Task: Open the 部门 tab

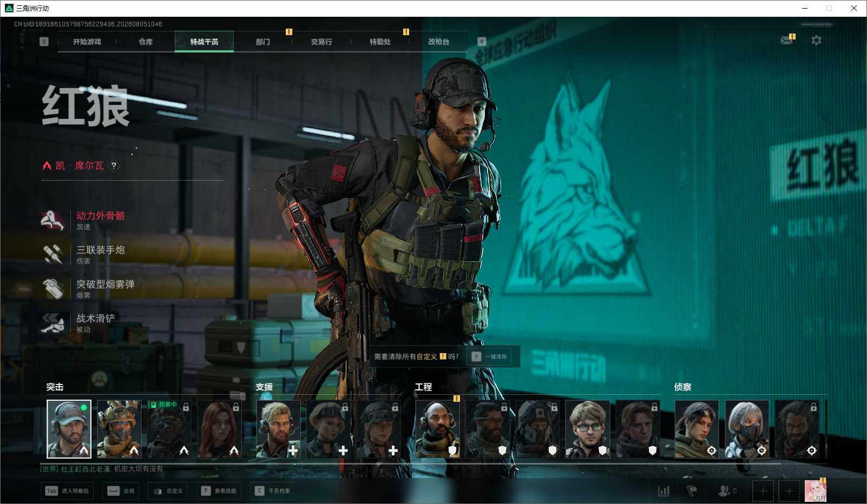Action: [x=263, y=42]
